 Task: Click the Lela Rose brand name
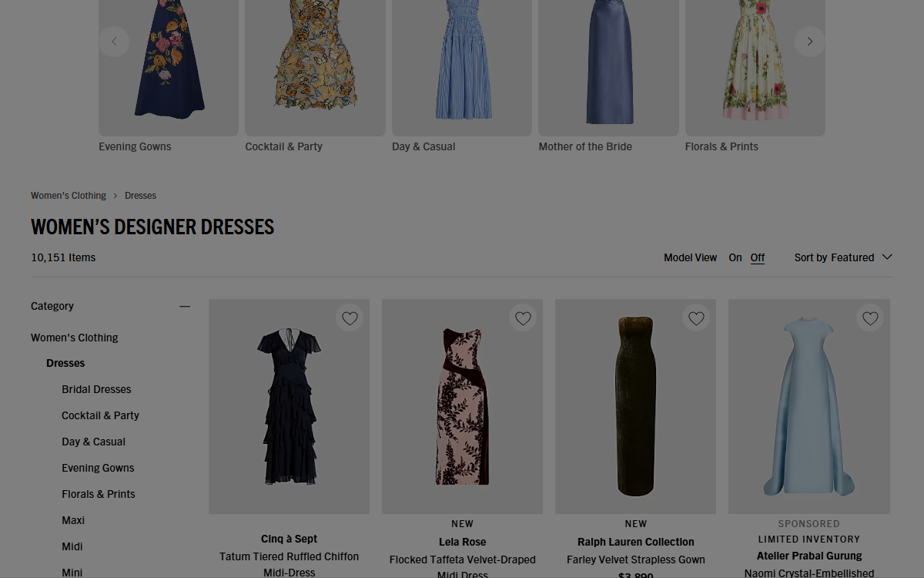(462, 542)
